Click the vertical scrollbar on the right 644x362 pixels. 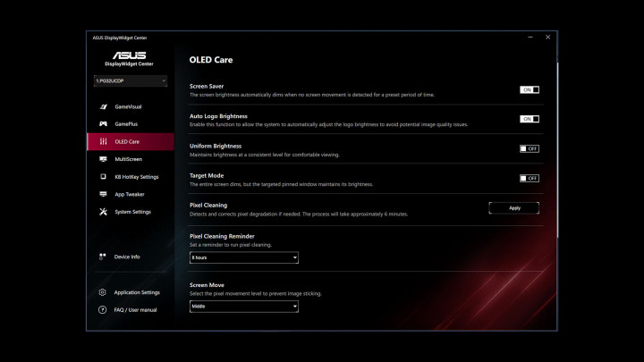coord(557,150)
